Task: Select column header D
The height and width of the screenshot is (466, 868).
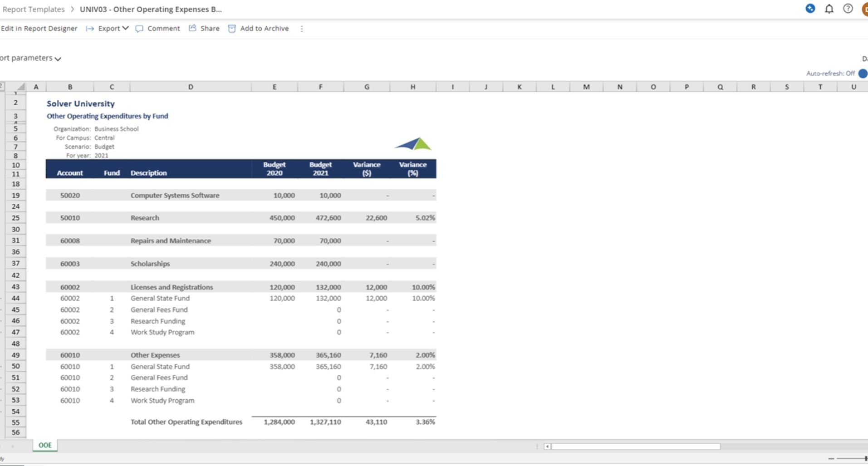Action: click(191, 87)
